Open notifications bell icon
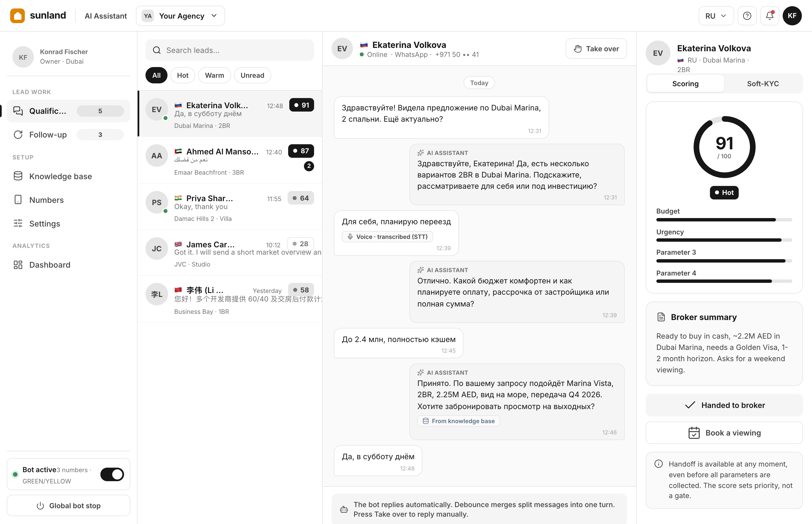The width and height of the screenshot is (812, 524). click(769, 16)
